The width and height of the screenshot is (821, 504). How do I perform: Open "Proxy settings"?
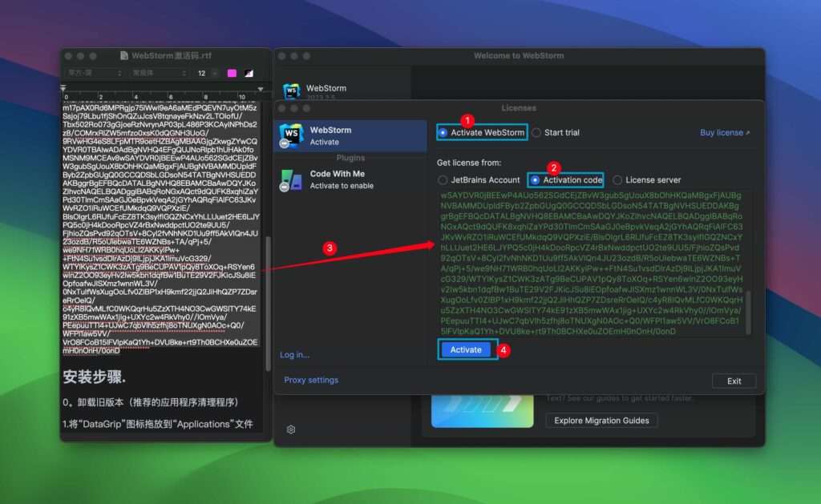310,381
